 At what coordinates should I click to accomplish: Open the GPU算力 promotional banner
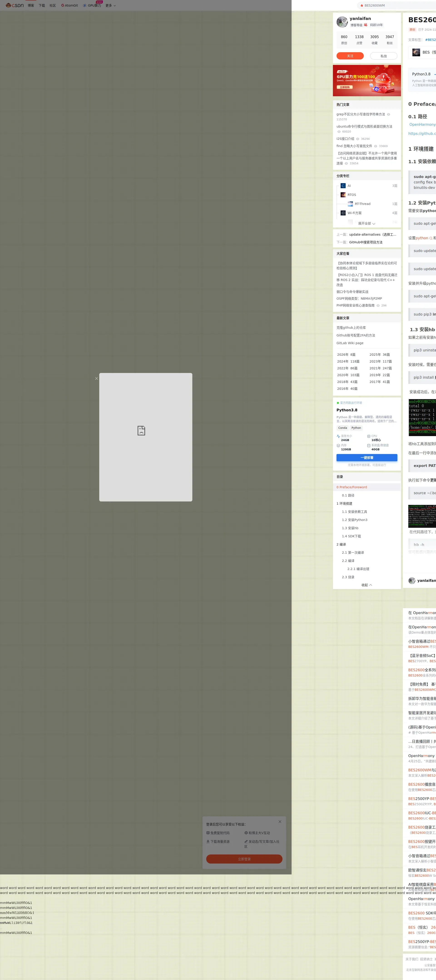pos(366,80)
